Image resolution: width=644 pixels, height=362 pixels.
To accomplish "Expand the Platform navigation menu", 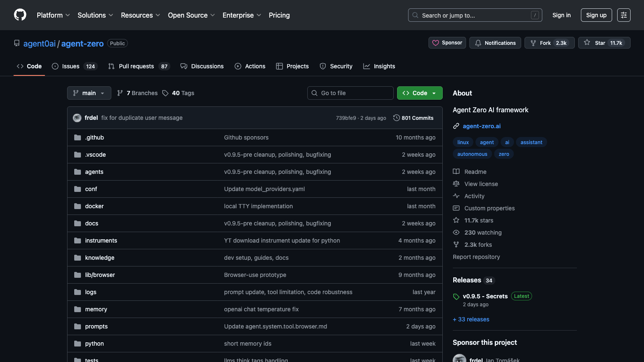I will [53, 15].
